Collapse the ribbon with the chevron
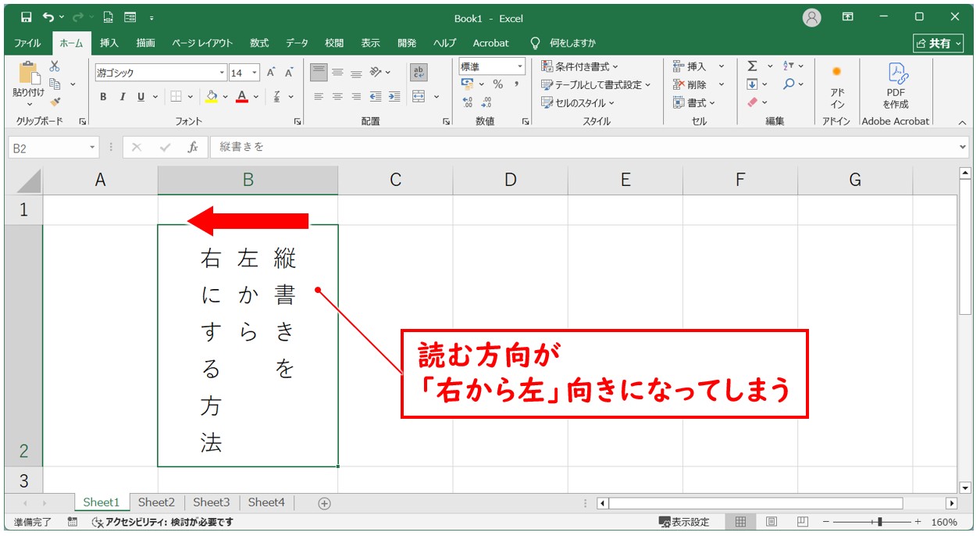 tap(962, 123)
